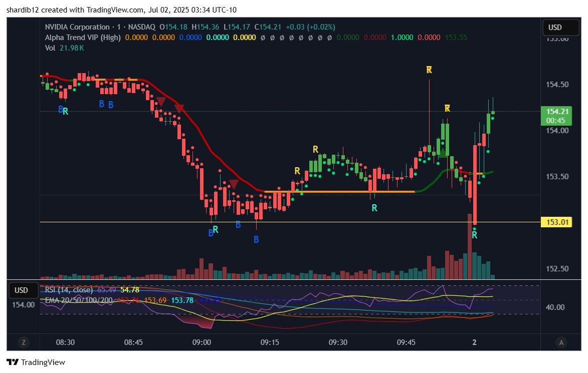Click the TradingView logo at bottom left
This screenshot has height=373, width=588.
coord(36,362)
